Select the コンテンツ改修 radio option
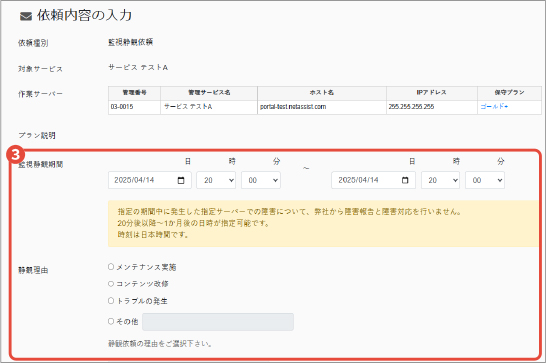The image size is (546, 363). click(x=111, y=284)
